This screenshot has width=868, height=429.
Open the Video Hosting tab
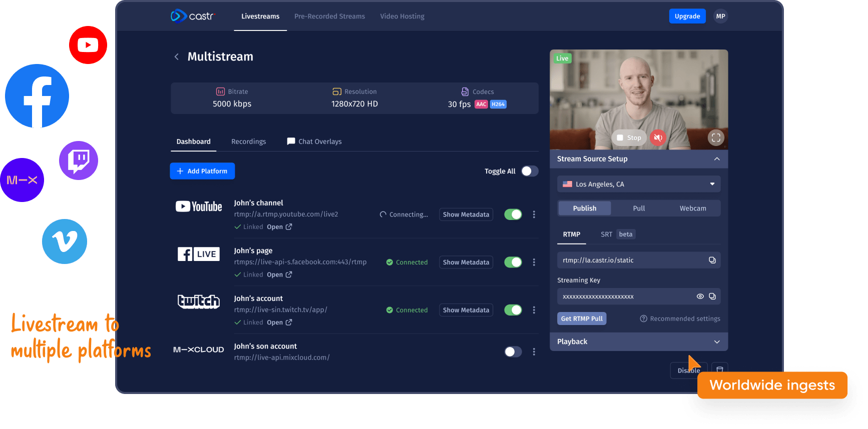pyautogui.click(x=402, y=16)
